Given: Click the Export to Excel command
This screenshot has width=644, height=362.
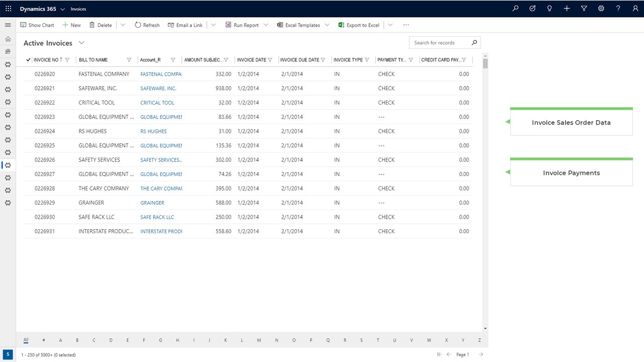Looking at the screenshot, I should pyautogui.click(x=359, y=25).
